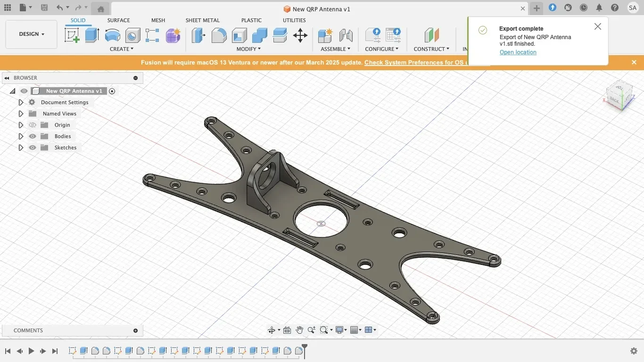The width and height of the screenshot is (644, 362).
Task: Open the Grid and Snaps dropdown
Action: [x=356, y=330]
